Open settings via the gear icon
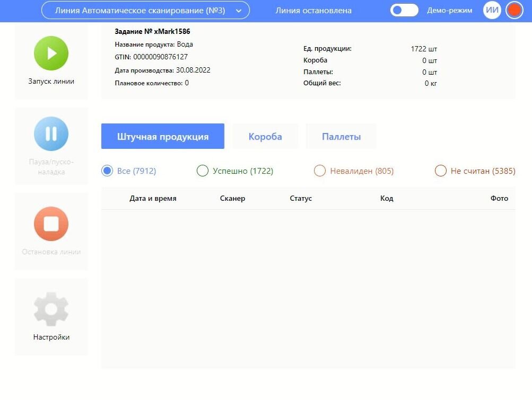 (51, 309)
